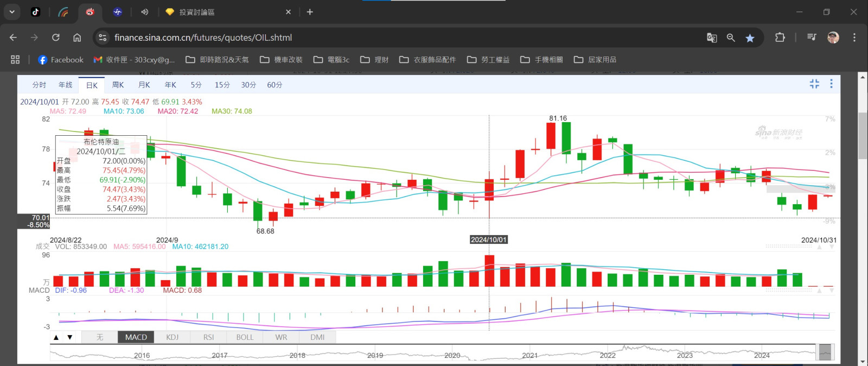Enable the BOLL indicator
This screenshot has width=868, height=366.
point(245,337)
